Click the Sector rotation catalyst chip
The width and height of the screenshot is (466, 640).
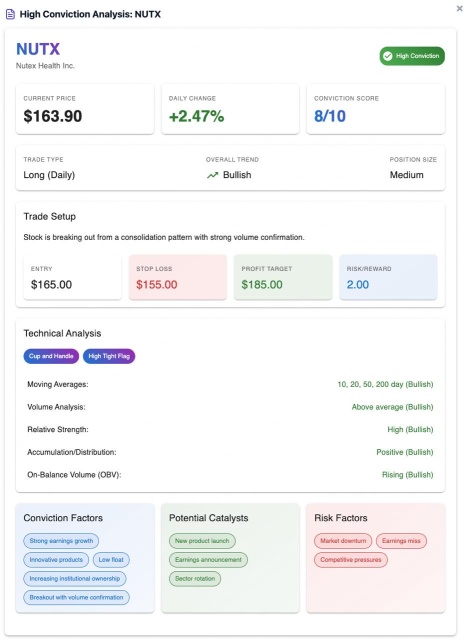coord(195,578)
